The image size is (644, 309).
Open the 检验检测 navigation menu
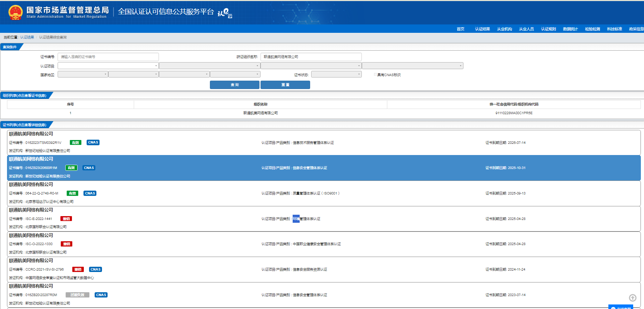click(592, 29)
